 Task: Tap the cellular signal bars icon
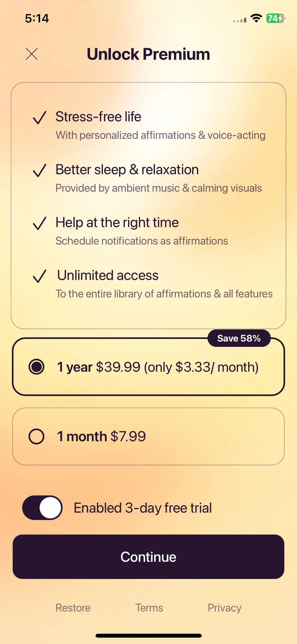pos(239,20)
